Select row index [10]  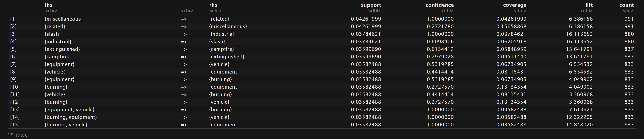click(x=15, y=87)
